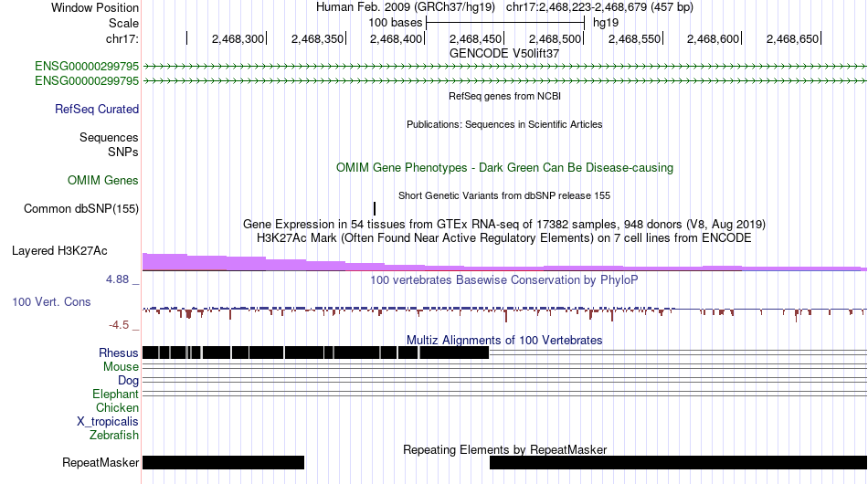Open the upper ENSG00000299795 gene label

[x=87, y=67]
